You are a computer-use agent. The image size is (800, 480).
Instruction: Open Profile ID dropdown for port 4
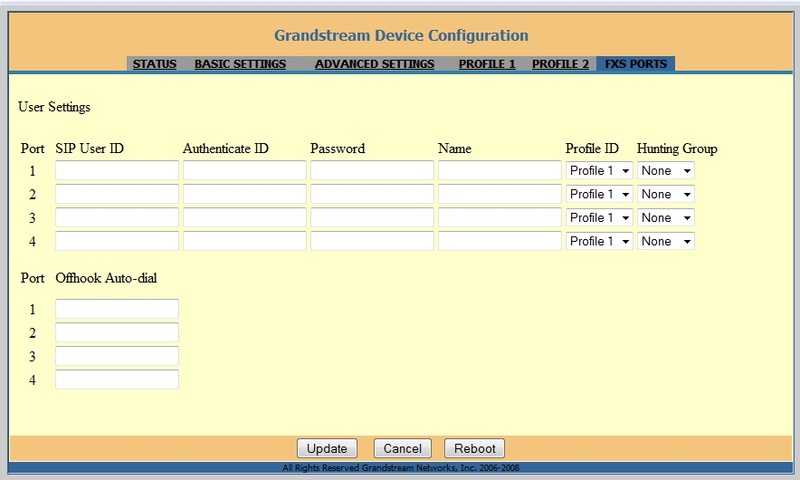pos(599,241)
